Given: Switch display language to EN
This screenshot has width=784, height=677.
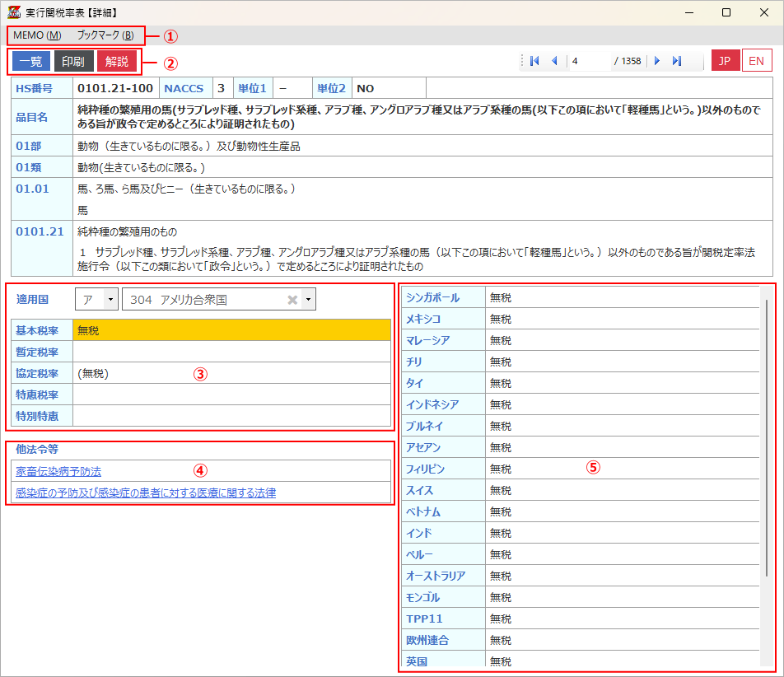Looking at the screenshot, I should pos(756,60).
